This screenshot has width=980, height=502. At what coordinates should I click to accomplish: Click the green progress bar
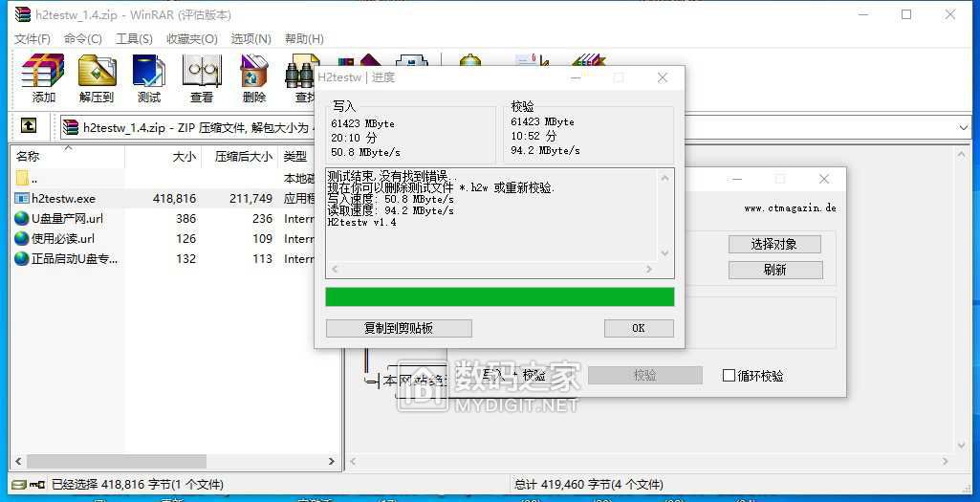pyautogui.click(x=500, y=297)
